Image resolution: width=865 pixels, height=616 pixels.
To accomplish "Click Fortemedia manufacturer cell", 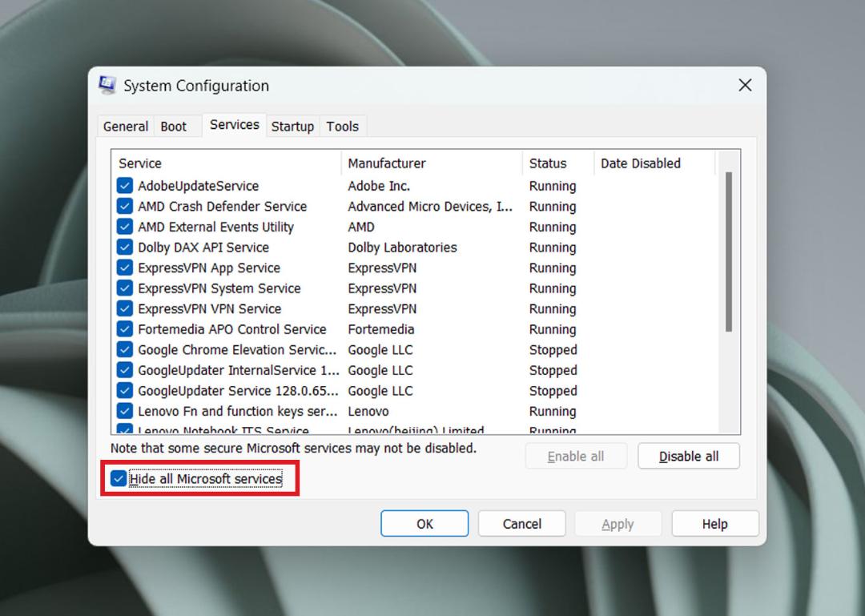I will point(381,329).
